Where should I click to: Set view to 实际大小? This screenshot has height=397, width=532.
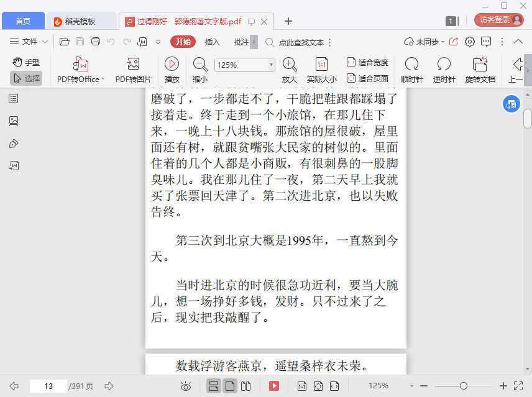tap(322, 70)
